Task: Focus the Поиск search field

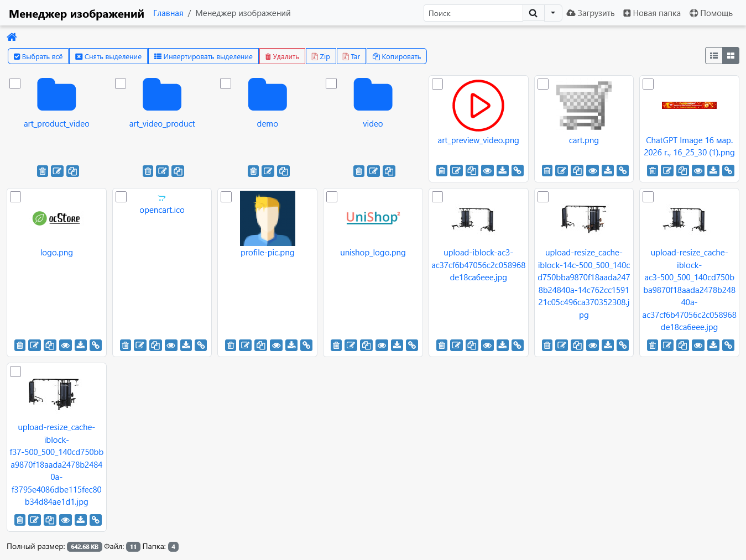Action: (473, 13)
